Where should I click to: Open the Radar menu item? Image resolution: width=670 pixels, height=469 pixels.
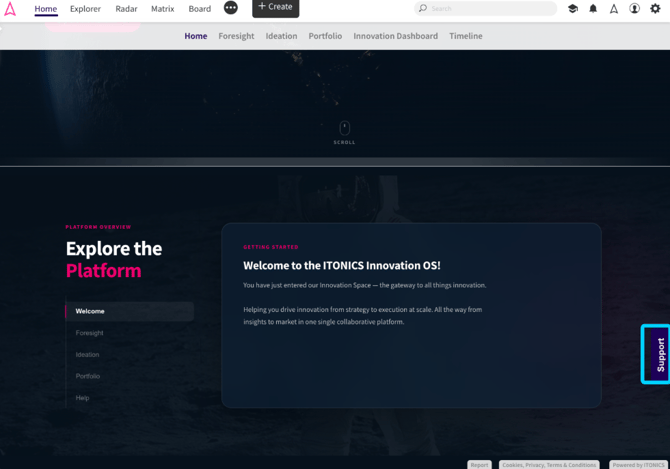pos(126,9)
